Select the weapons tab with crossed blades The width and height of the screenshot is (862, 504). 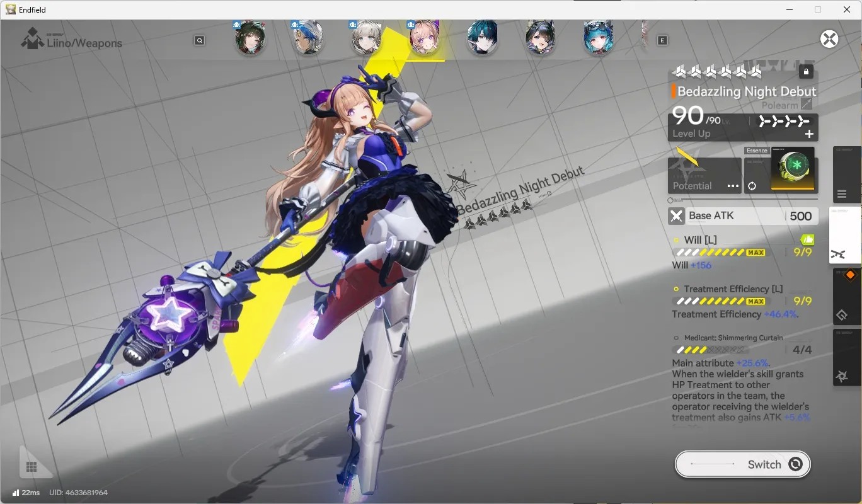pos(845,236)
